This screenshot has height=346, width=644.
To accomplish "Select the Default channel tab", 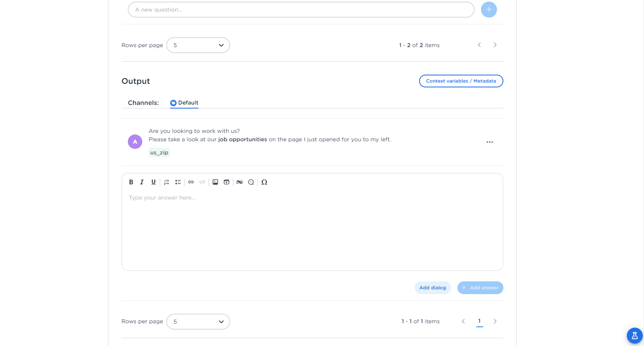I will click(184, 103).
